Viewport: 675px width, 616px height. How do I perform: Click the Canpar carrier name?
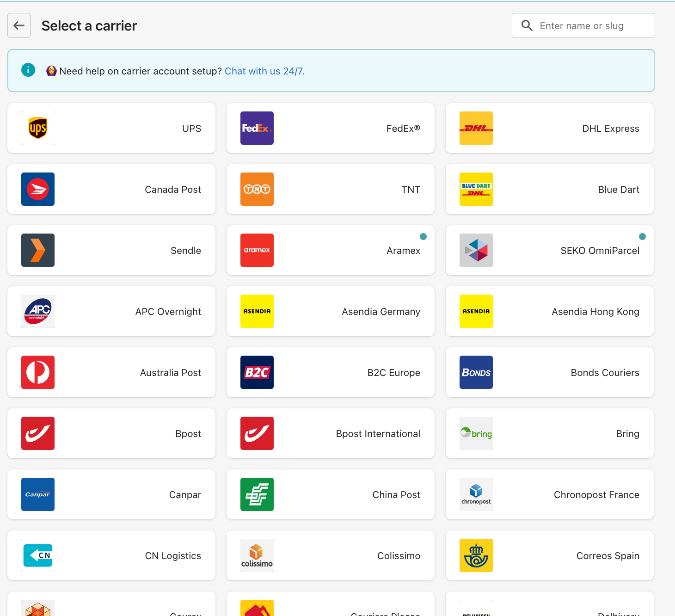tap(185, 495)
